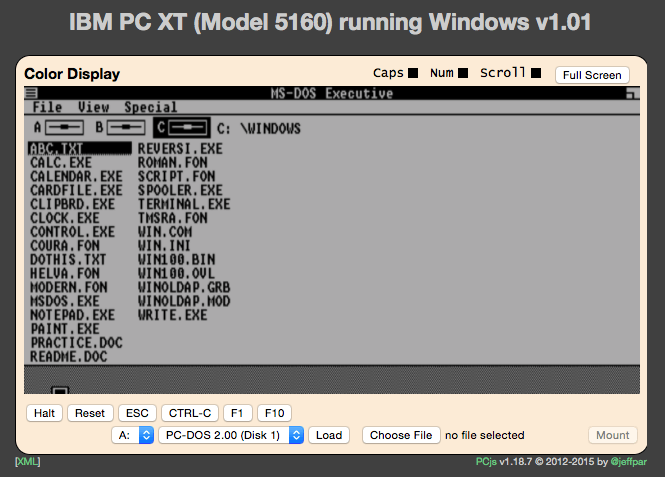Viewport: 665px width, 477px height.
Task: Toggle the Scroll lock indicator
Action: 536,73
